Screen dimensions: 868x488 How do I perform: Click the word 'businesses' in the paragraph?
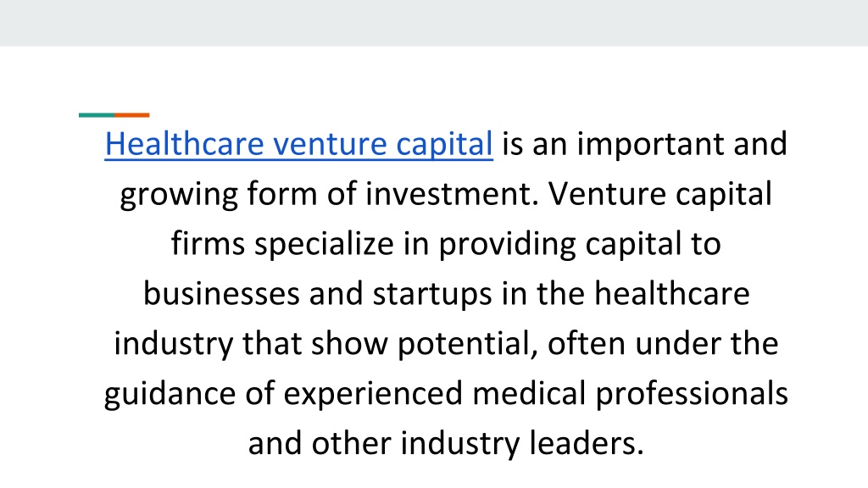pyautogui.click(x=221, y=294)
